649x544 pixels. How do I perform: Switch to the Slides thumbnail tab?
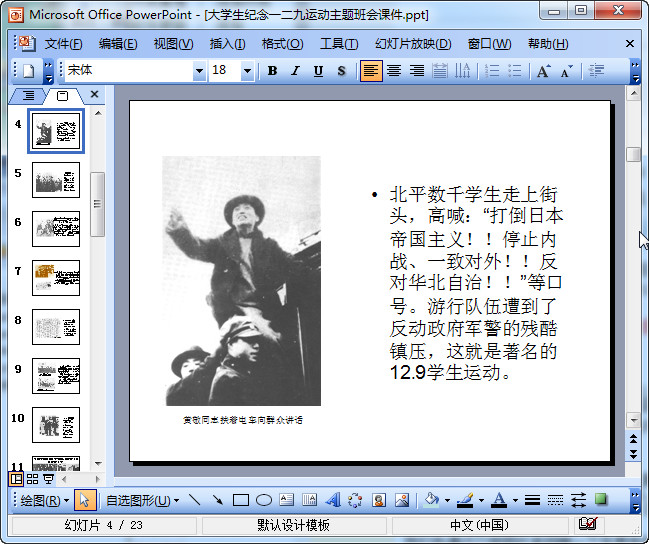pyautogui.click(x=62, y=96)
